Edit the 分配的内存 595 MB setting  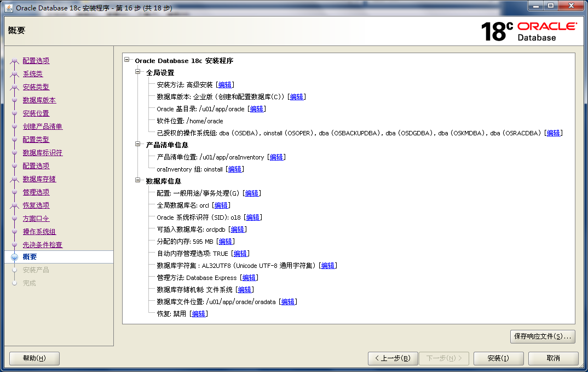point(226,242)
